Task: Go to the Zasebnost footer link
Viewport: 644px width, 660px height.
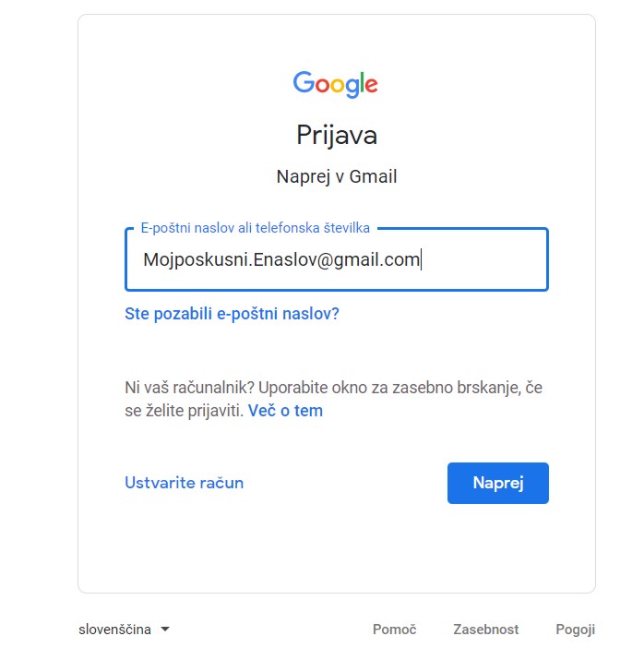Action: coord(485,630)
